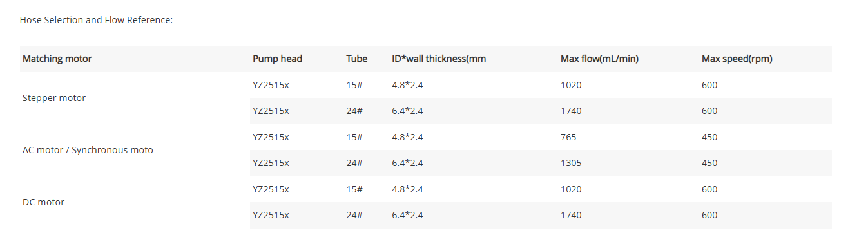Select the 'DC motor' row label
The width and height of the screenshot is (868, 244).
[43, 202]
